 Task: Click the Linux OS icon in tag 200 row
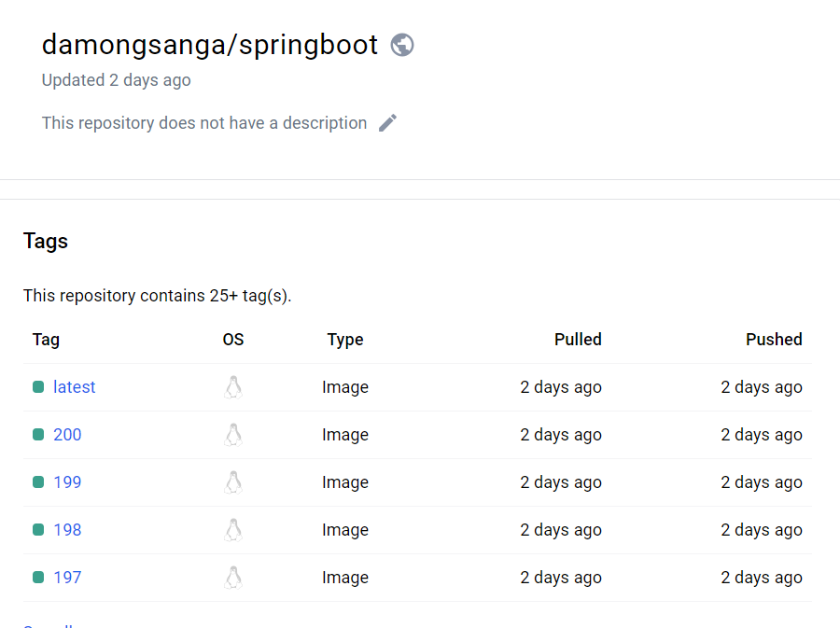[233, 435]
